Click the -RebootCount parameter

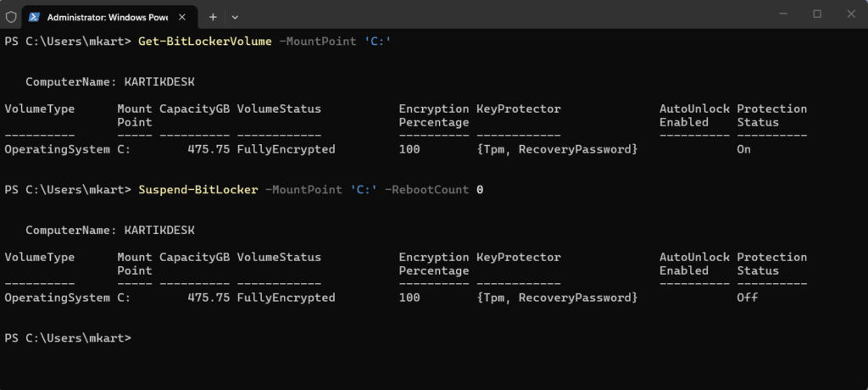tap(426, 189)
